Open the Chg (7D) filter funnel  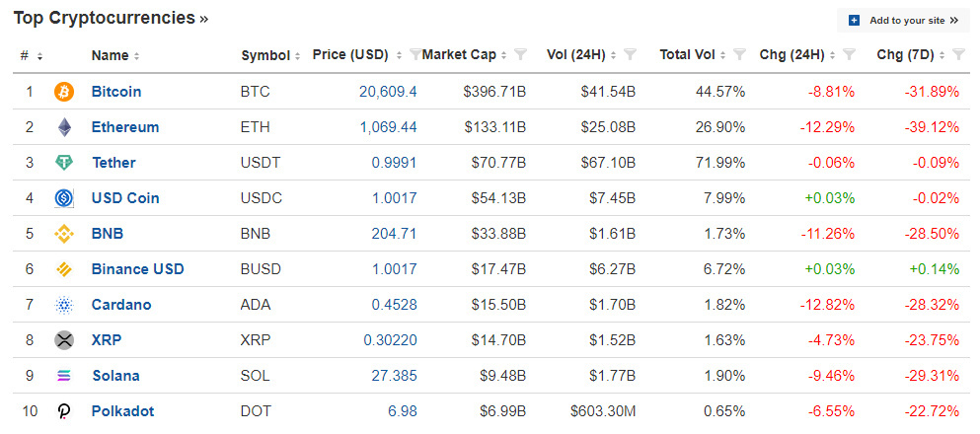(x=958, y=55)
